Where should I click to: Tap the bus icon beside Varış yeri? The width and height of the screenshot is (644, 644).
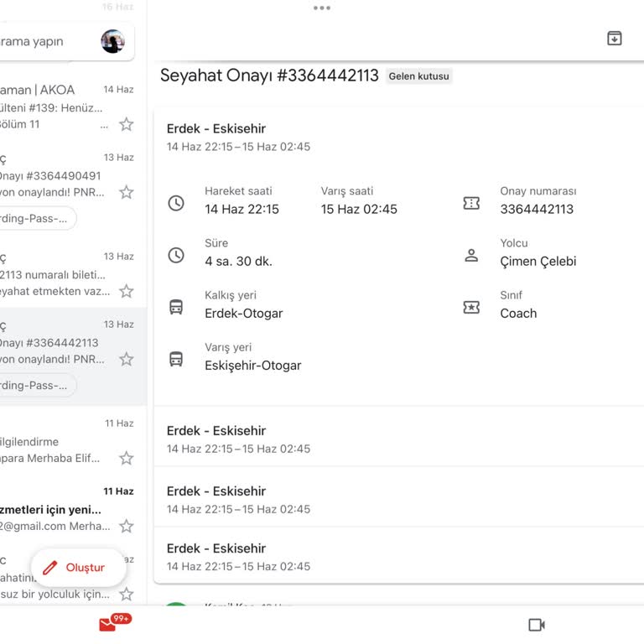pyautogui.click(x=176, y=359)
